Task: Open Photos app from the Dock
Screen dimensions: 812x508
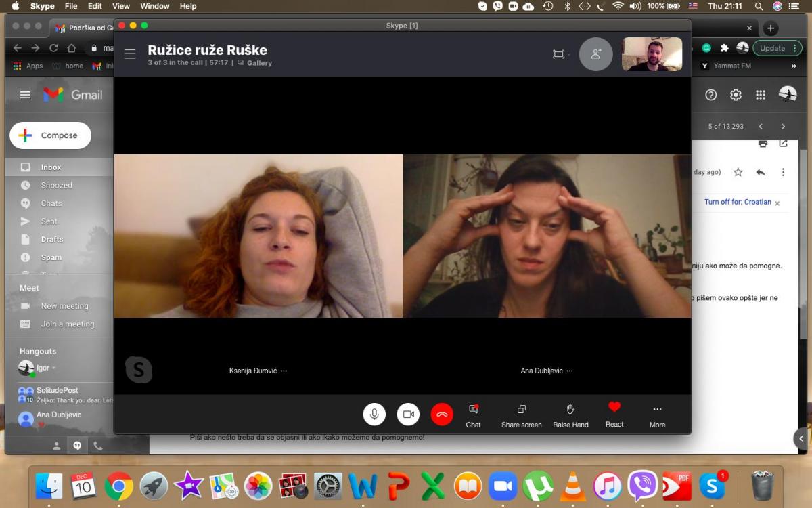Action: click(258, 486)
